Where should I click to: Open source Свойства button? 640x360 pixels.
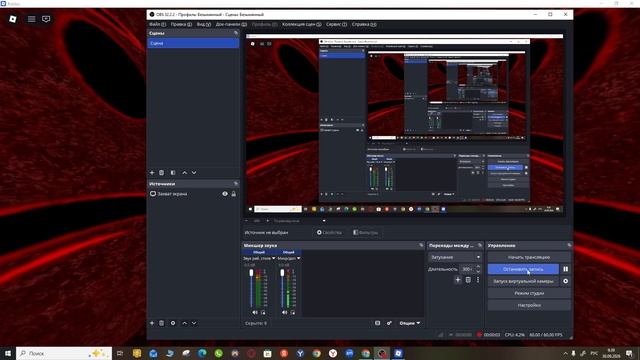(329, 232)
